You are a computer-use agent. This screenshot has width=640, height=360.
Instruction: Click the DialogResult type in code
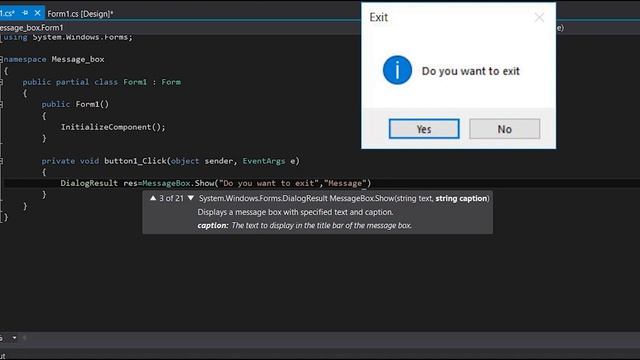pos(89,183)
